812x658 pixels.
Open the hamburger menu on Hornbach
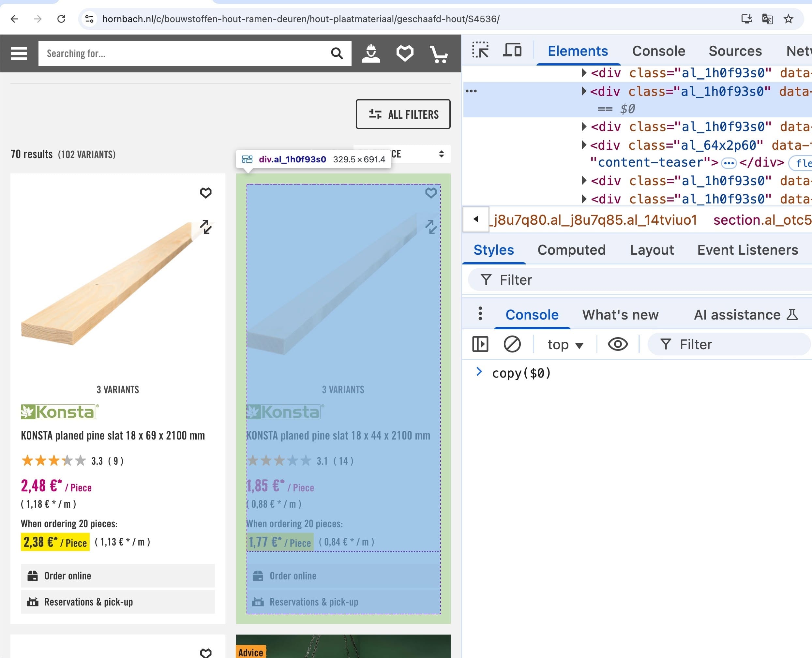click(x=19, y=53)
